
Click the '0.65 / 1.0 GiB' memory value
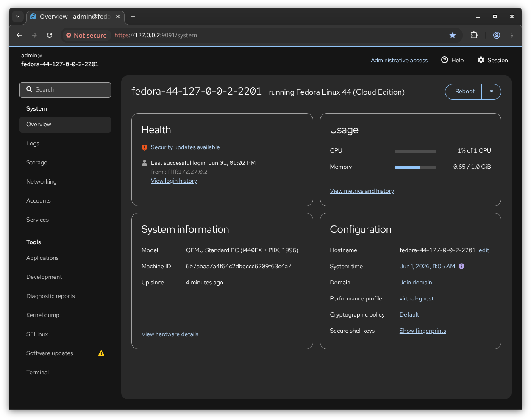(472, 167)
